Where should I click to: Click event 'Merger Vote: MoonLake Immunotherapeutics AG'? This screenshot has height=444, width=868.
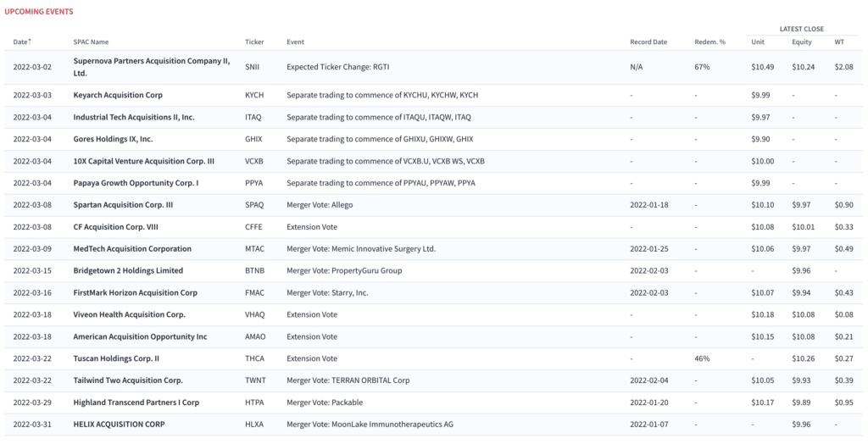pos(370,424)
